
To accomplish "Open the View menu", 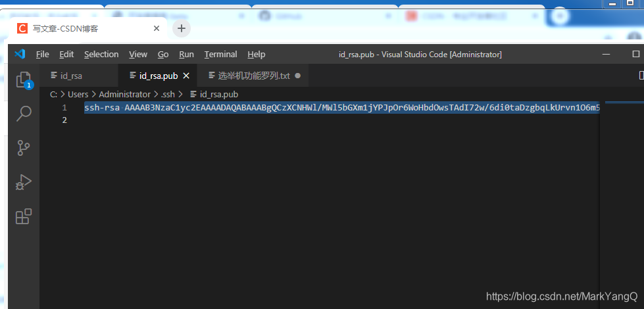I will [138, 54].
